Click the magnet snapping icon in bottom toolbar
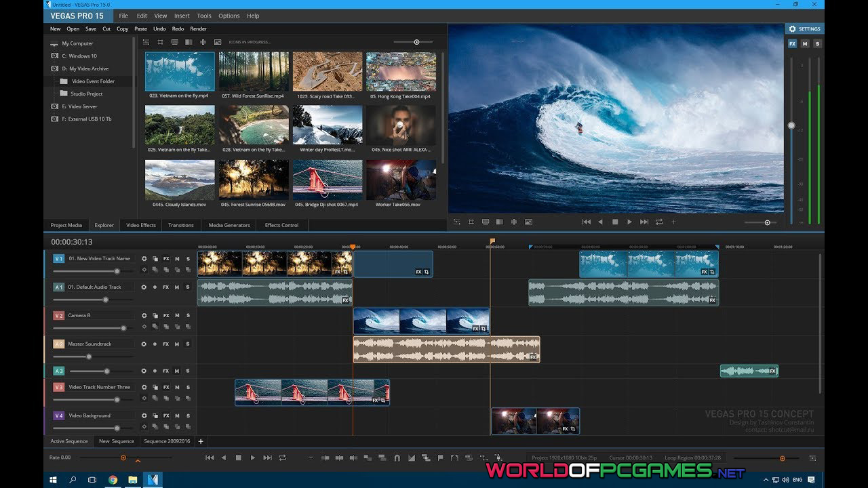This screenshot has width=868, height=488. click(x=397, y=458)
